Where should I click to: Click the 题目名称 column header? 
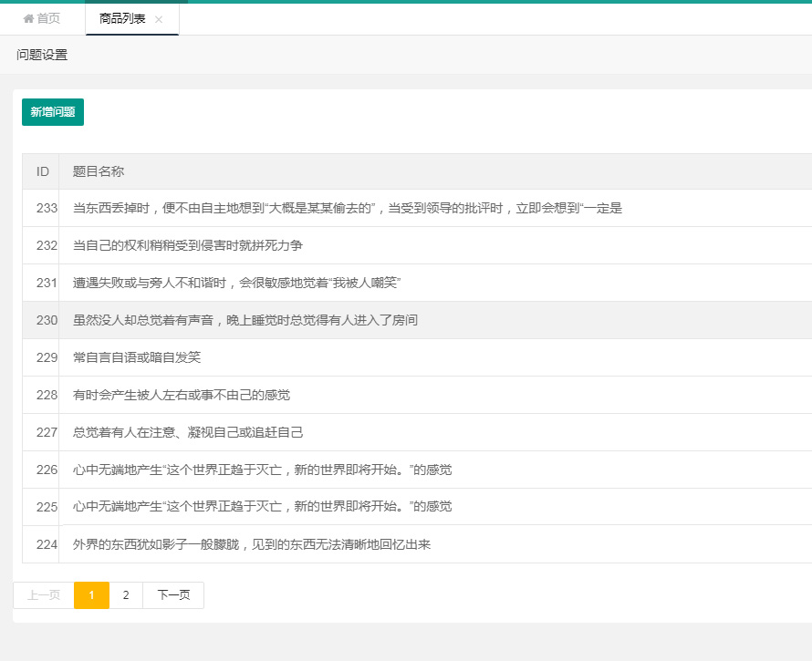pyautogui.click(x=99, y=171)
